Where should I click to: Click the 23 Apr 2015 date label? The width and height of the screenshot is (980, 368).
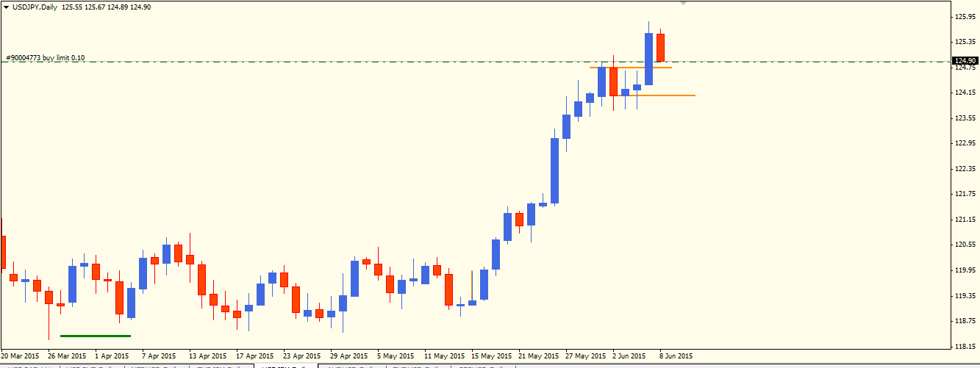coord(302,356)
